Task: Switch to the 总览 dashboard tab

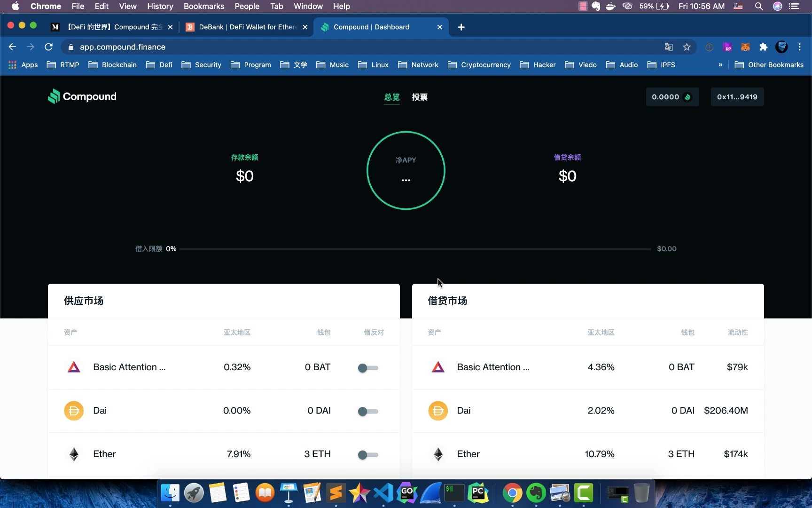Action: (x=392, y=97)
